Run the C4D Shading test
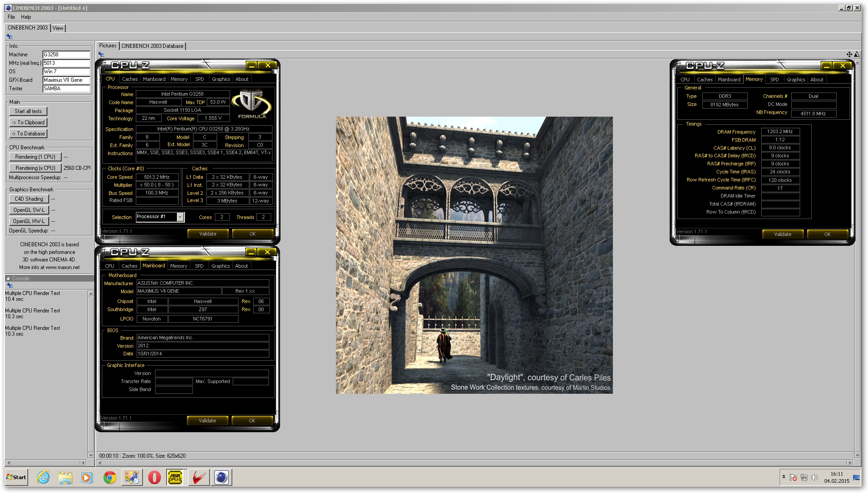 tap(29, 199)
